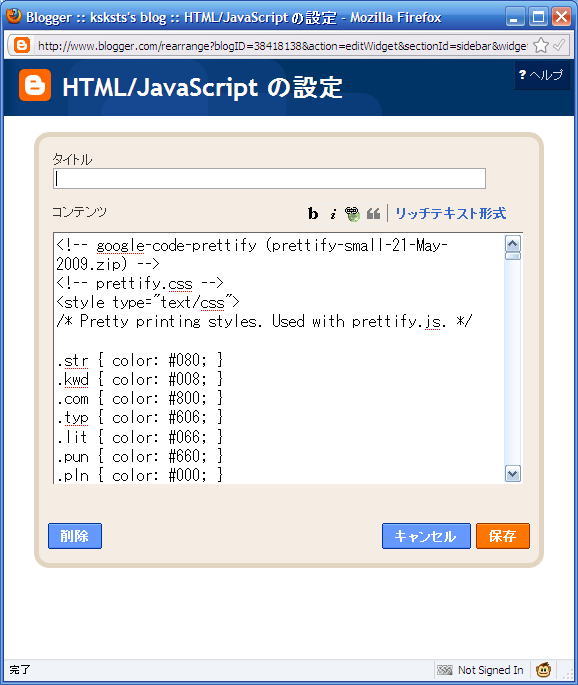Click the ".pln { color: #000; }" line
578x685 pixels.
(x=140, y=475)
